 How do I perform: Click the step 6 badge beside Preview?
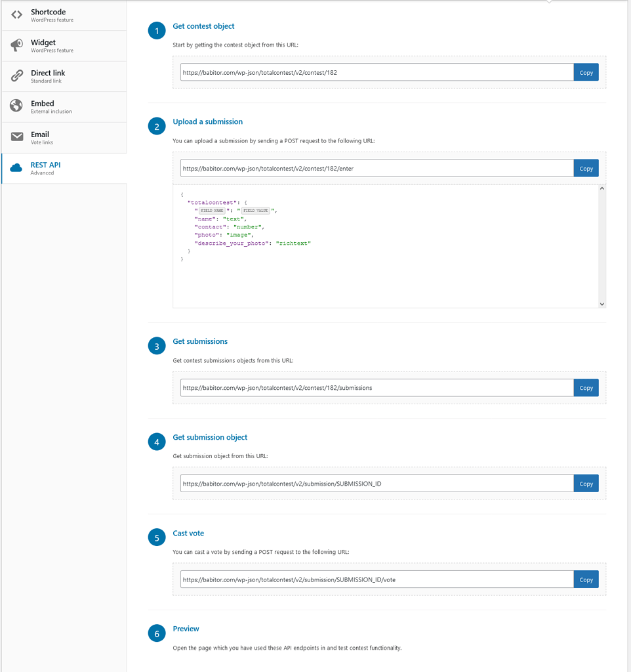click(156, 633)
